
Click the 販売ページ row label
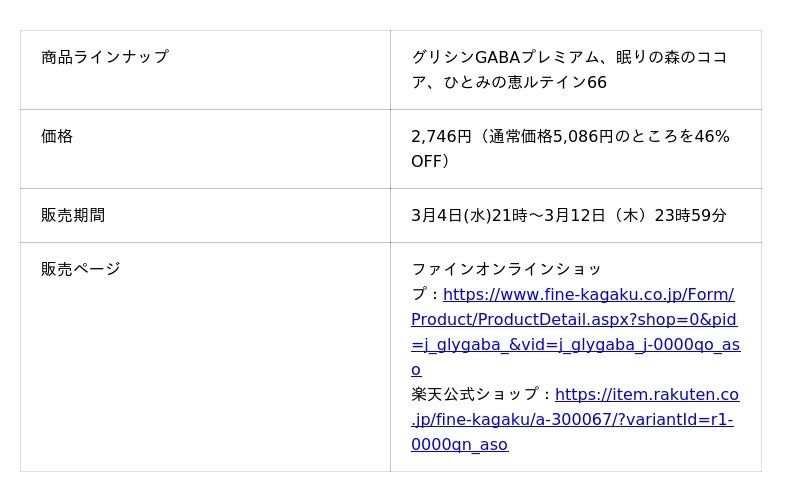tap(81, 269)
